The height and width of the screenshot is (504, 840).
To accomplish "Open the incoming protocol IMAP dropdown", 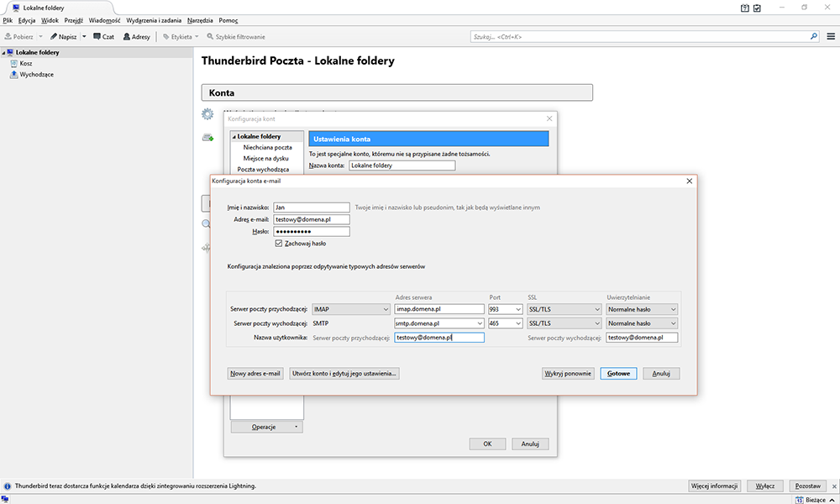I will coord(351,309).
